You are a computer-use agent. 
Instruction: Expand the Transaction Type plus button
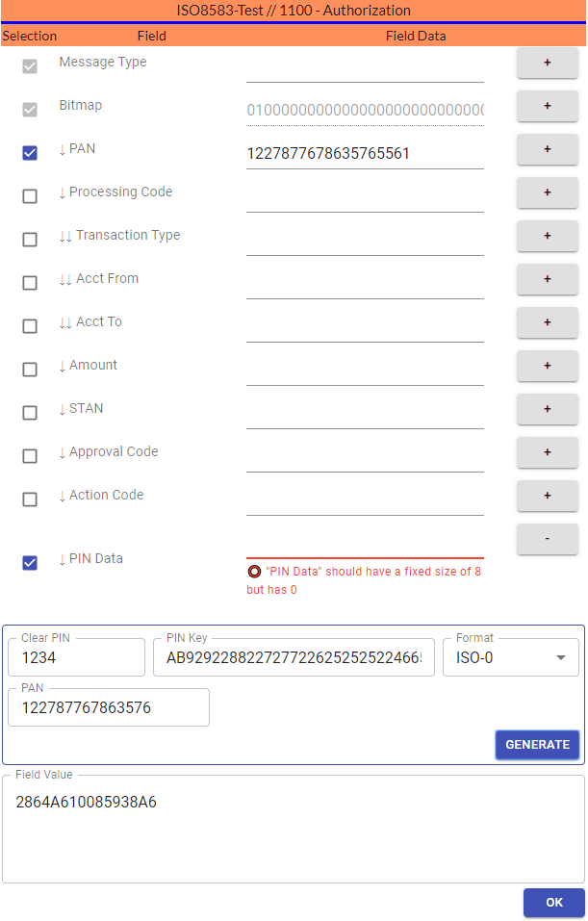pyautogui.click(x=547, y=236)
